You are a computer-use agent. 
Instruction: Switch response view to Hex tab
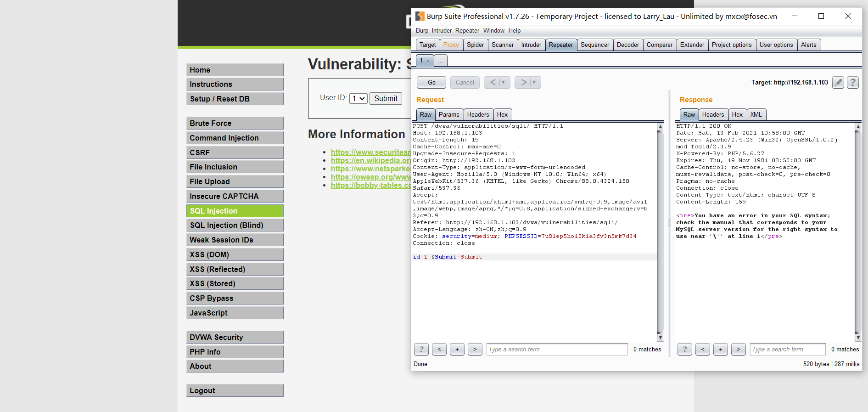tap(737, 115)
